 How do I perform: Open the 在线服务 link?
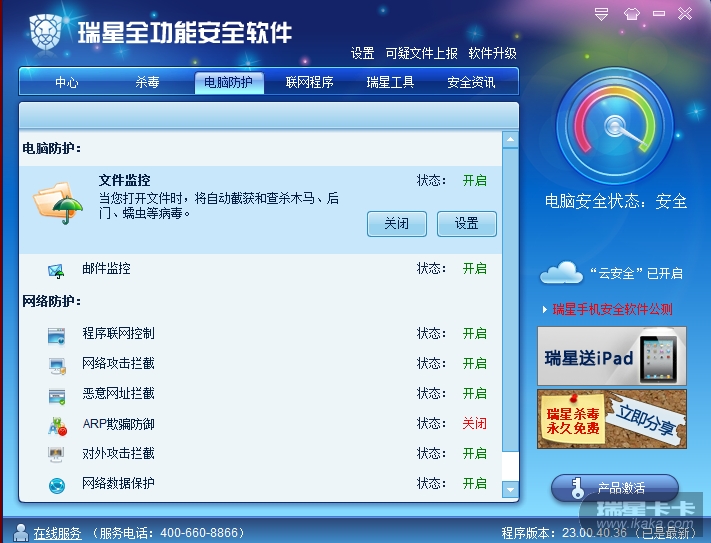click(x=57, y=533)
